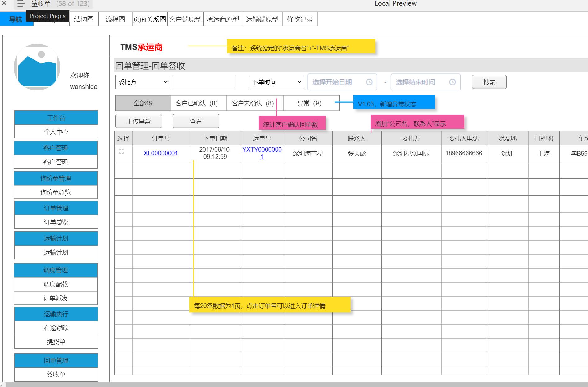Image resolution: width=588 pixels, height=387 pixels.
Task: Click the 运单号 column header
Action: pyautogui.click(x=262, y=138)
